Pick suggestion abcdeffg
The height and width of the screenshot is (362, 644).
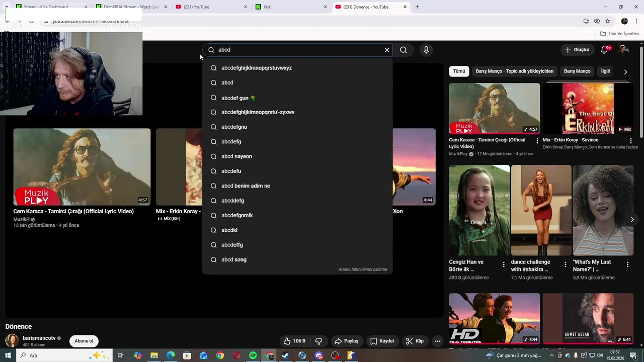pyautogui.click(x=297, y=245)
